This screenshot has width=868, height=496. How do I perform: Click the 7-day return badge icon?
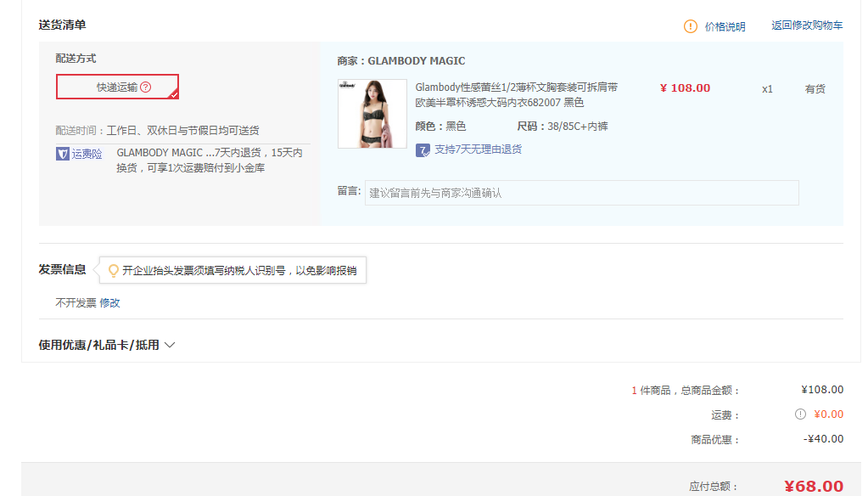point(423,150)
